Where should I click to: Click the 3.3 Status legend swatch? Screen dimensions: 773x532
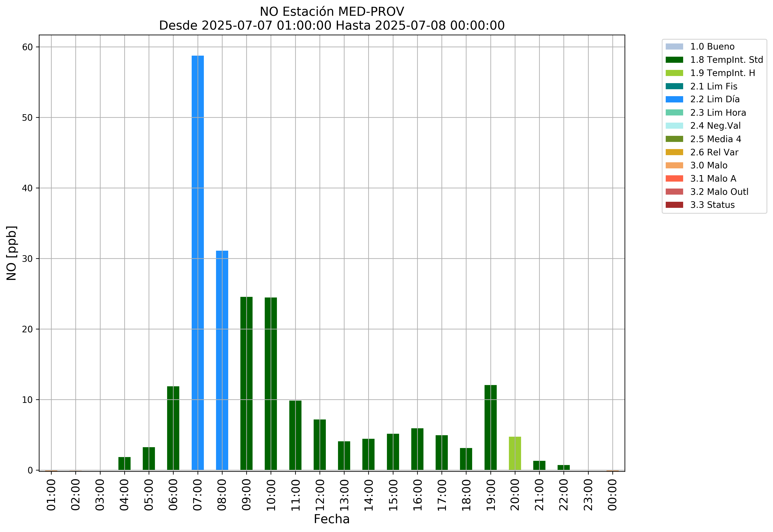click(x=674, y=205)
